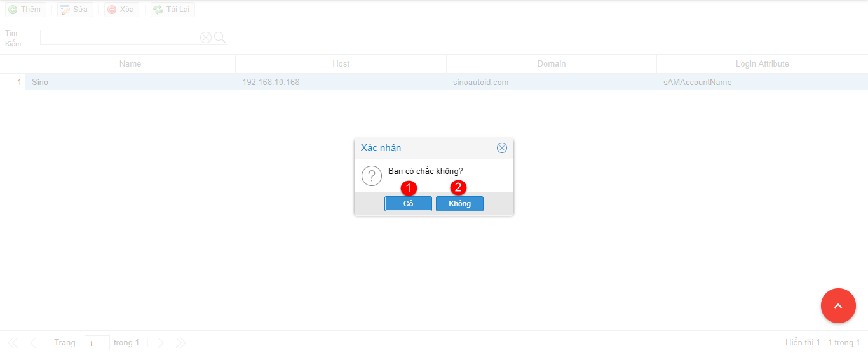Select the Sino row in the table
This screenshot has height=353, width=868.
pyautogui.click(x=130, y=82)
